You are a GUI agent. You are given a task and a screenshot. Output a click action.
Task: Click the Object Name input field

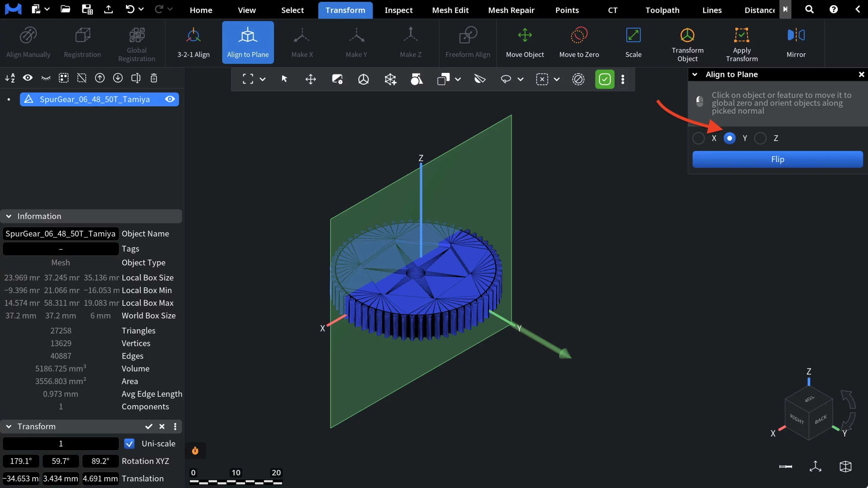[60, 234]
